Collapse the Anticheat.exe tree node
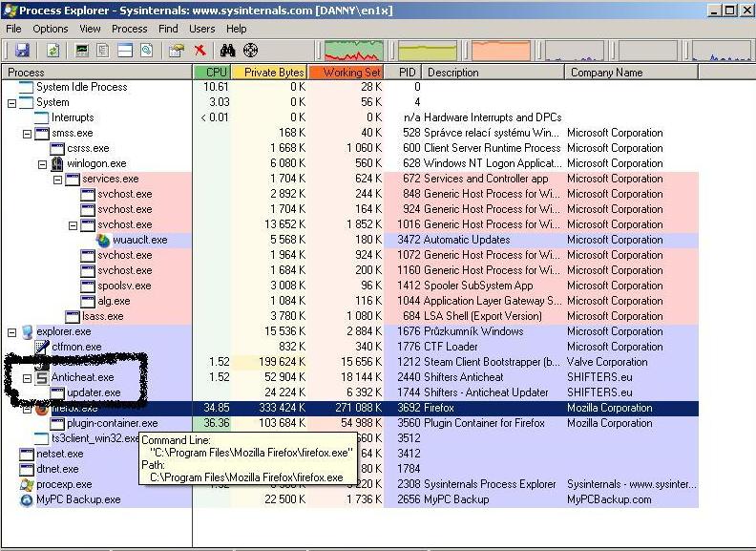This screenshot has height=551, width=756. (28, 378)
